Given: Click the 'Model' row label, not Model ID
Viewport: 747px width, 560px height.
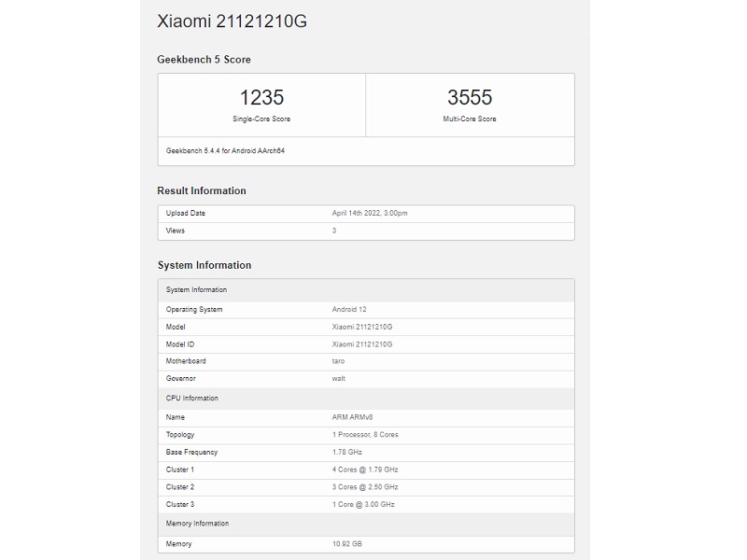Looking at the screenshot, I should tap(176, 328).
